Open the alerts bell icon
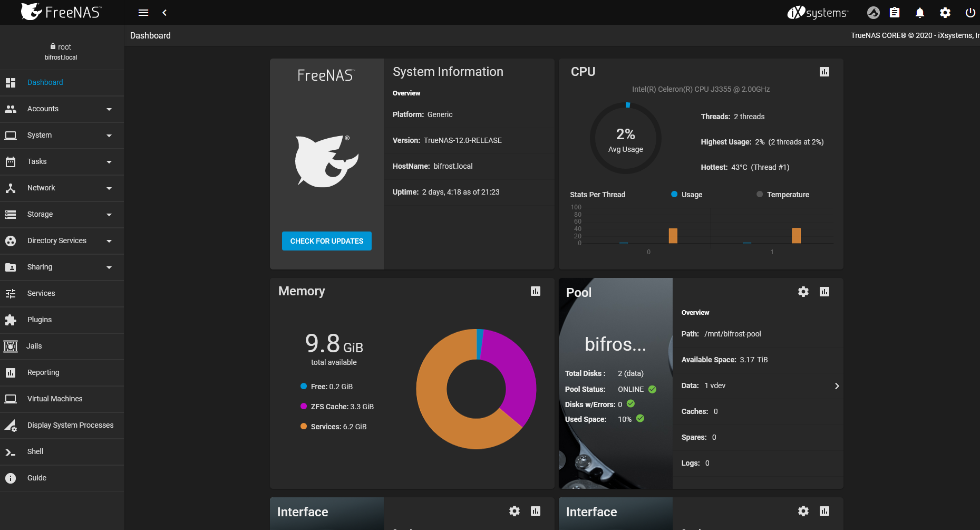This screenshot has height=530, width=980. 920,13
